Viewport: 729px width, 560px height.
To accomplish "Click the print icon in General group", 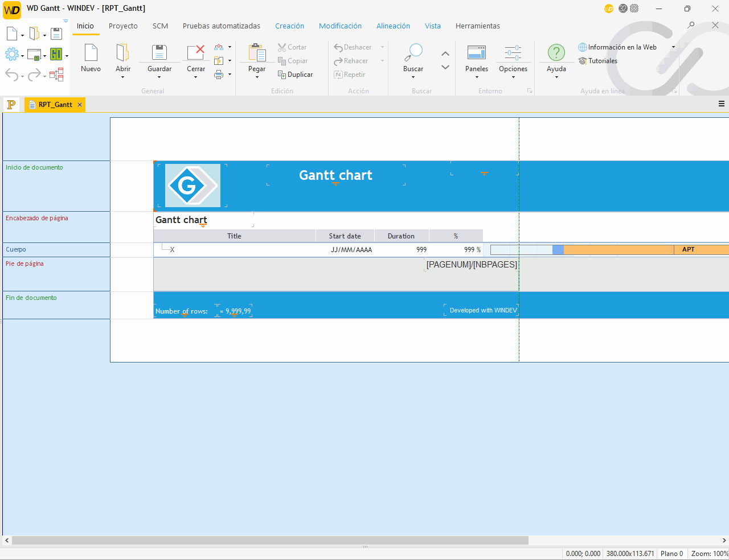I will pyautogui.click(x=219, y=75).
